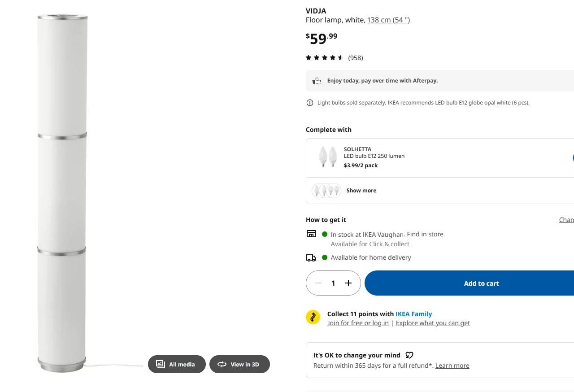This screenshot has width=574, height=392.
Task: Click the info icon beside light bulbs note
Action: point(309,103)
